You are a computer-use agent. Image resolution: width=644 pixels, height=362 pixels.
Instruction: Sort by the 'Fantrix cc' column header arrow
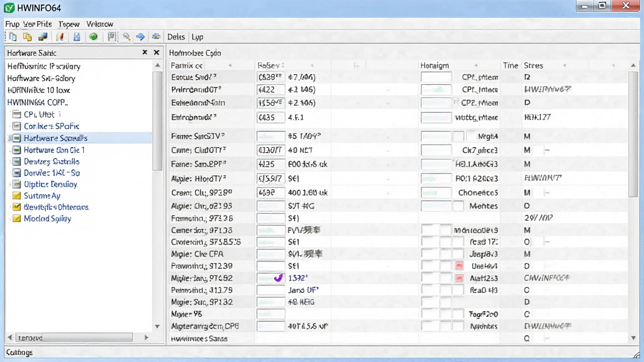click(x=230, y=65)
